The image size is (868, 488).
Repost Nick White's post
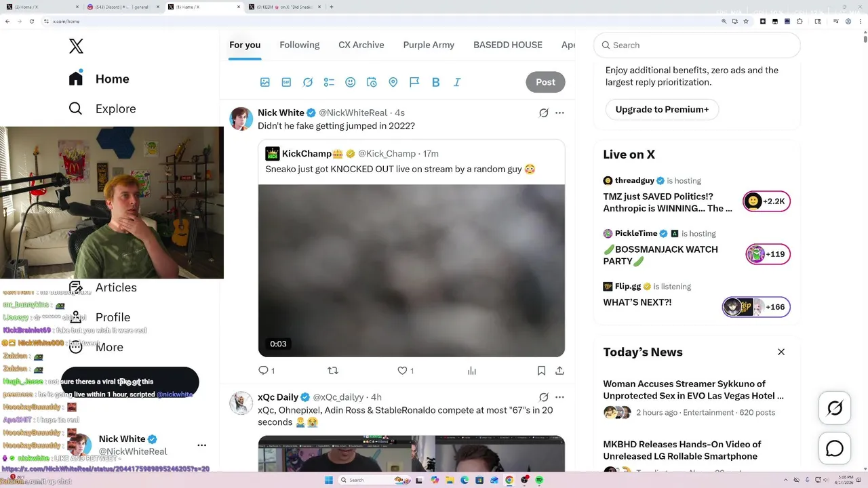pyautogui.click(x=333, y=371)
